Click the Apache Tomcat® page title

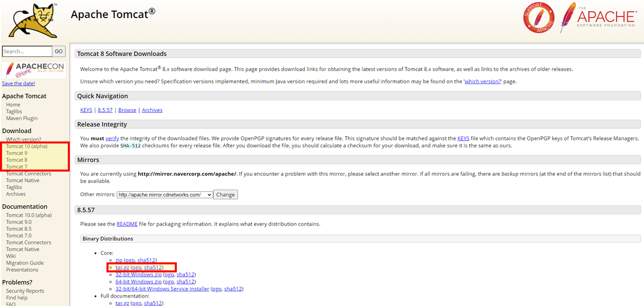(x=113, y=14)
